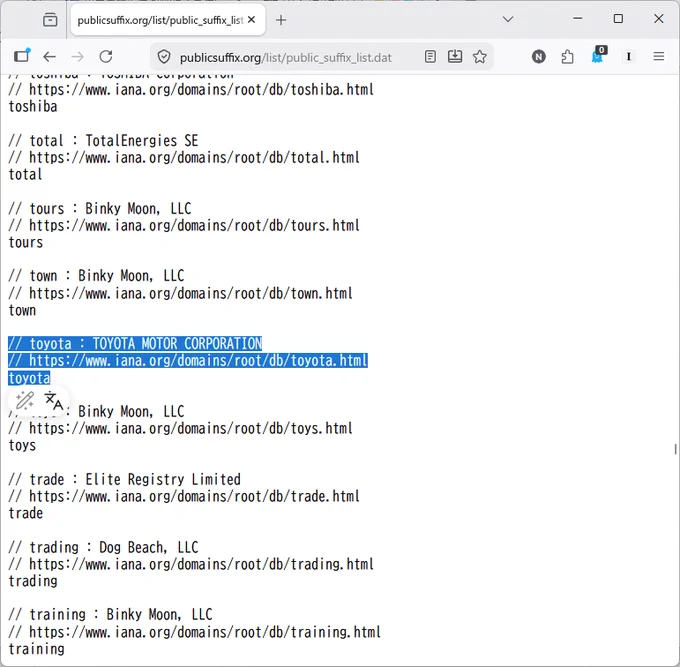Click the text 'toshiba' entry line
Viewport: 680px width, 667px height.
coord(33,107)
